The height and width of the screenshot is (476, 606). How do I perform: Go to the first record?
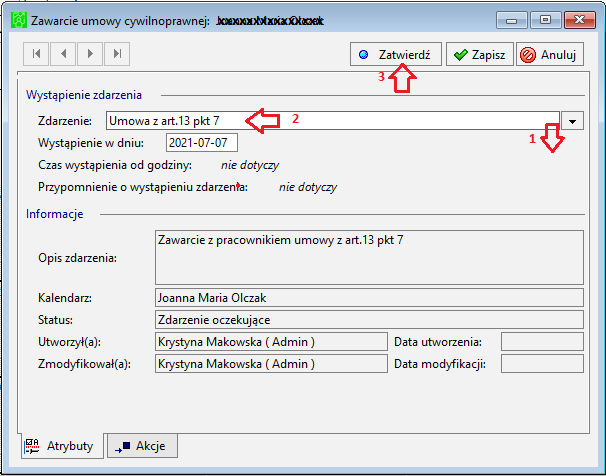(x=36, y=54)
